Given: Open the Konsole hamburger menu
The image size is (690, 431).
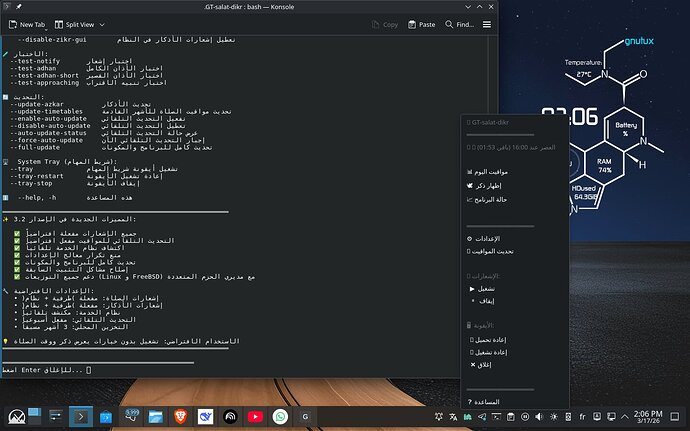Looking at the screenshot, I should [487, 25].
